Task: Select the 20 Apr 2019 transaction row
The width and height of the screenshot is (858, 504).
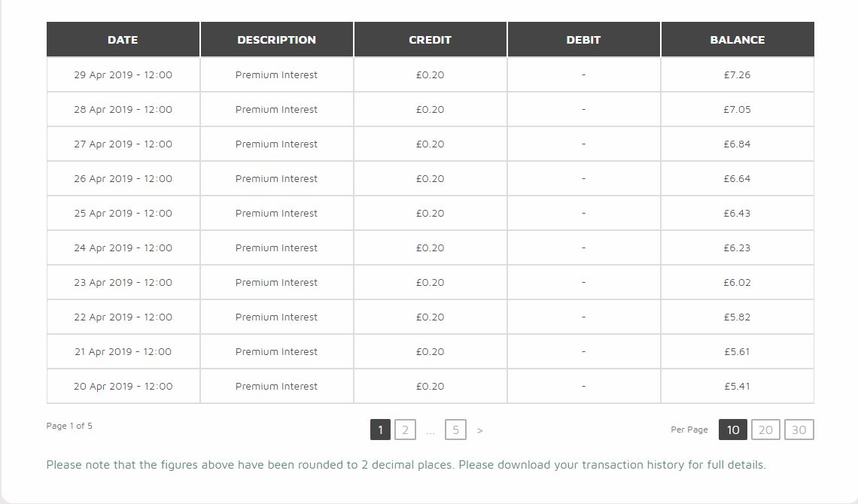Action: click(430, 387)
